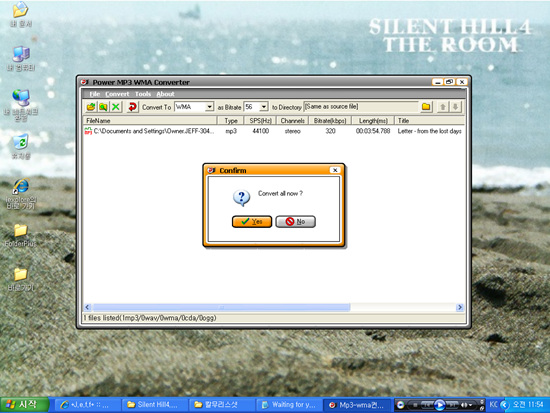Click the media player play button in taskbar

pyautogui.click(x=439, y=405)
